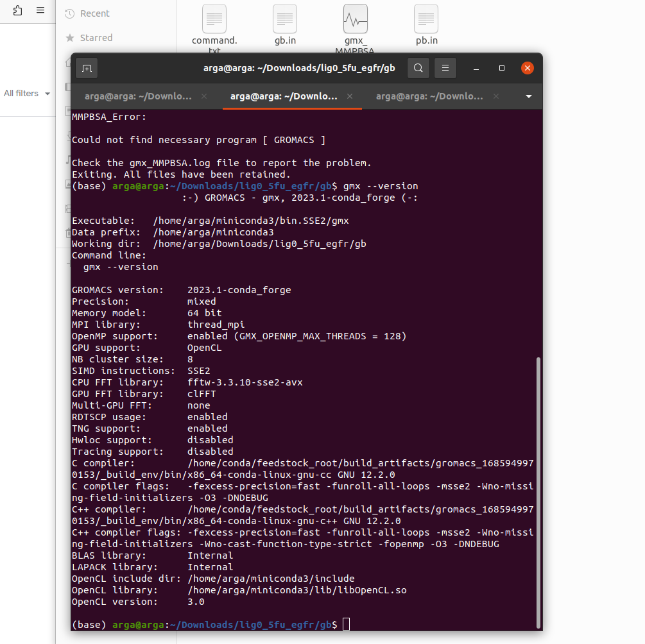Open the Music folder sidebar icon

(67, 160)
